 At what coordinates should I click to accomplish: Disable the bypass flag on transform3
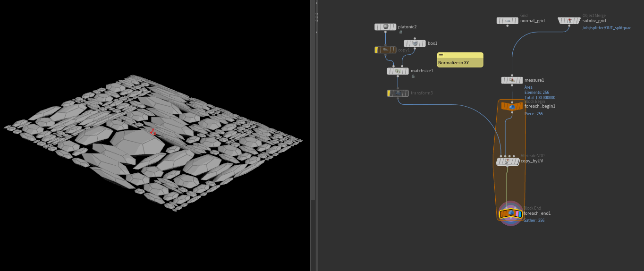pos(389,93)
